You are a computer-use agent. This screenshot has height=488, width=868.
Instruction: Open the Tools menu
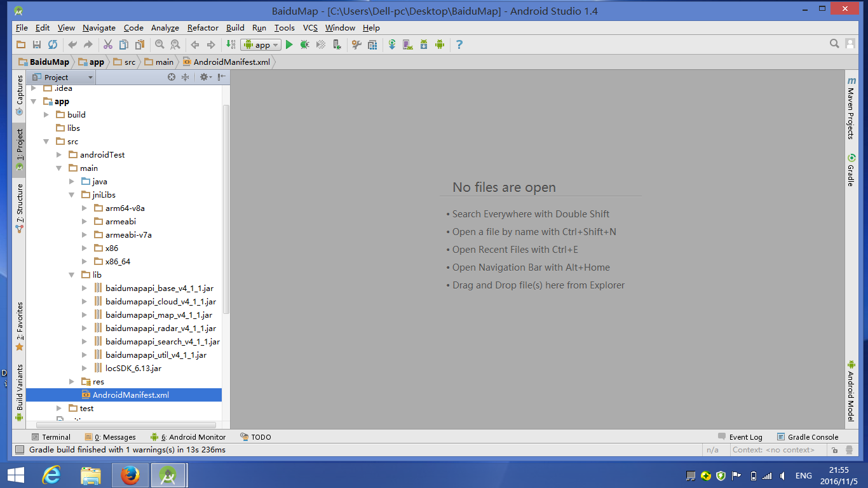pos(284,27)
